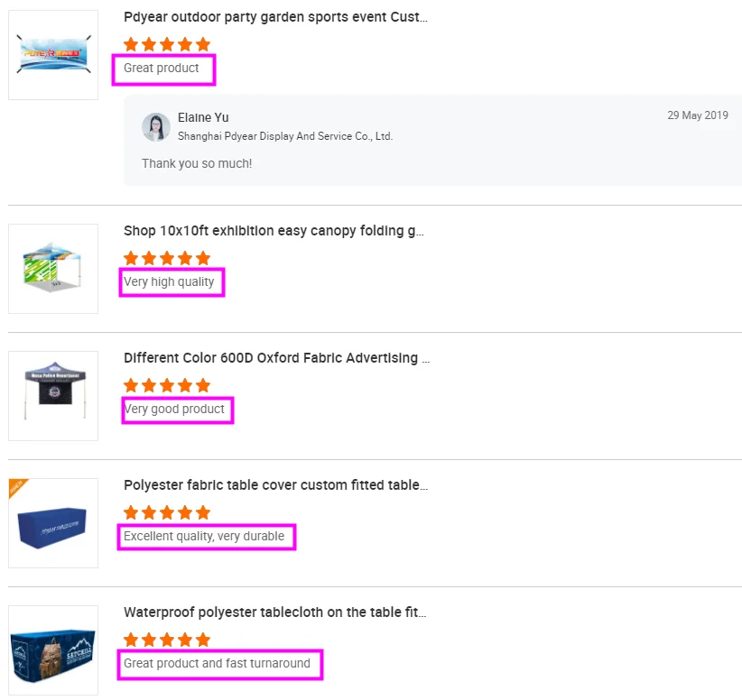
Task: Open the blue polyester table cover thumbnail
Action: [x=53, y=523]
